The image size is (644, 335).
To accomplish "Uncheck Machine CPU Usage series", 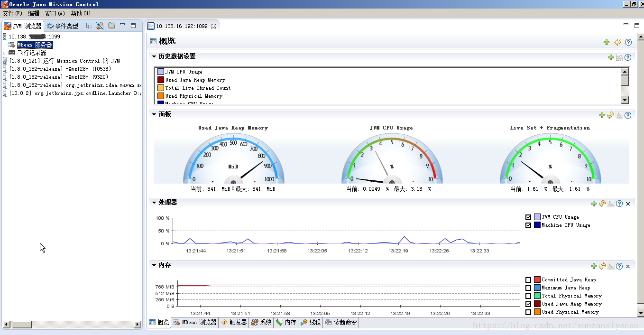I will (528, 225).
